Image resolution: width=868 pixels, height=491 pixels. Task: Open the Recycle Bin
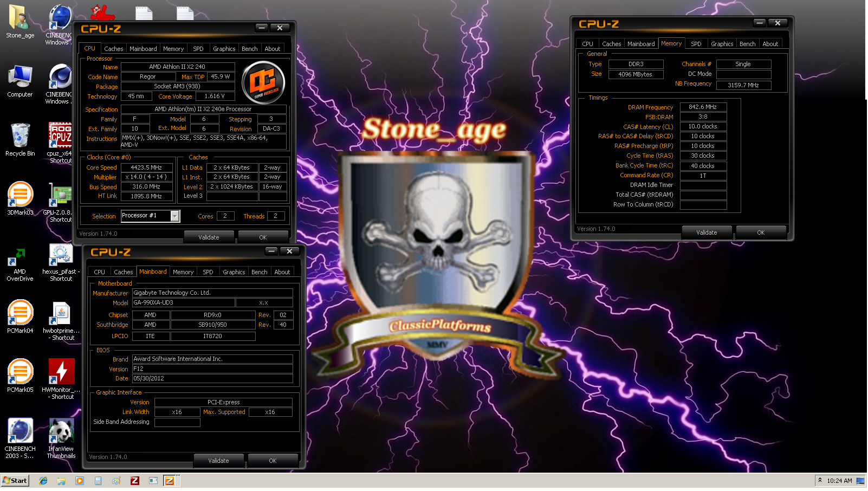(x=20, y=140)
